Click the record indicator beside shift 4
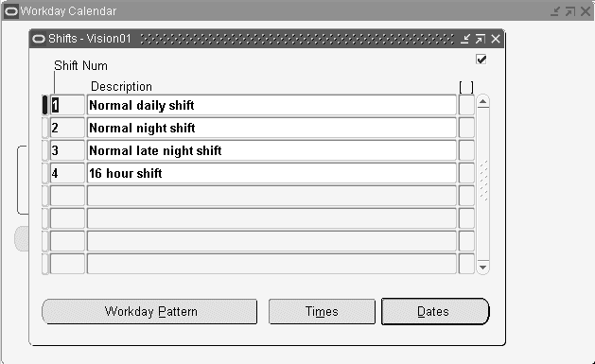595x364 pixels. (x=44, y=173)
